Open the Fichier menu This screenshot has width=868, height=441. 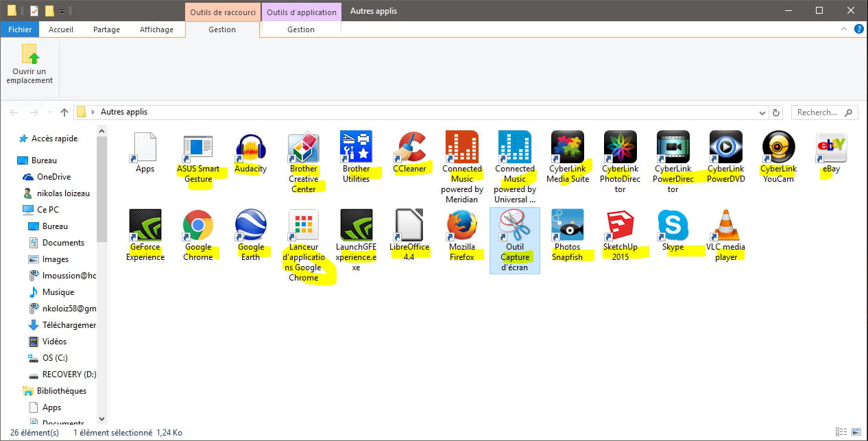(20, 29)
